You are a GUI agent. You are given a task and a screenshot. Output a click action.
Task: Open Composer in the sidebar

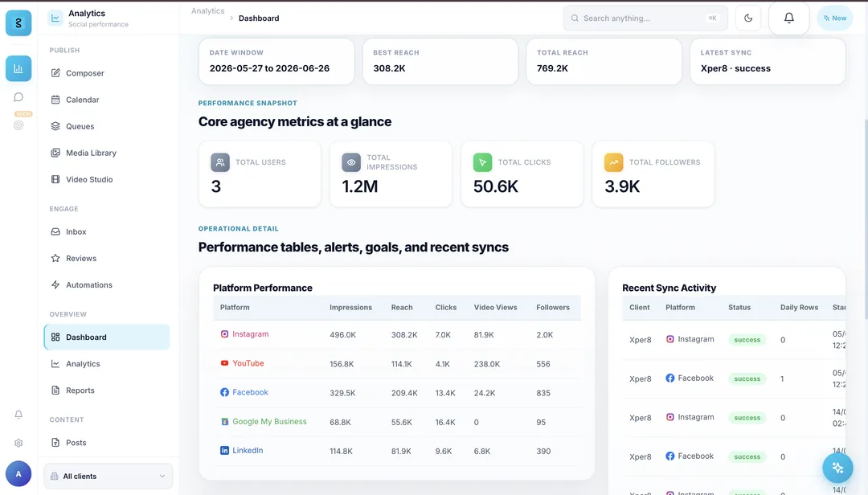pyautogui.click(x=107, y=73)
